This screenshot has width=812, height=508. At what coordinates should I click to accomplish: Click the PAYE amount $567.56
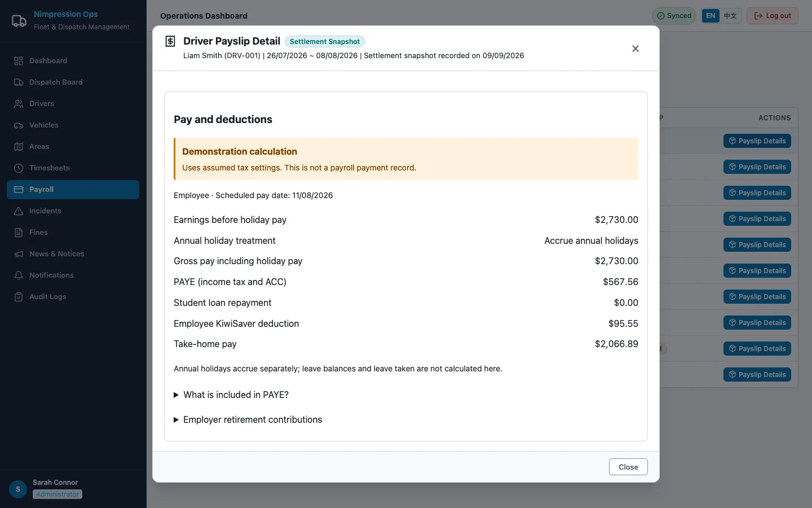[x=620, y=282]
